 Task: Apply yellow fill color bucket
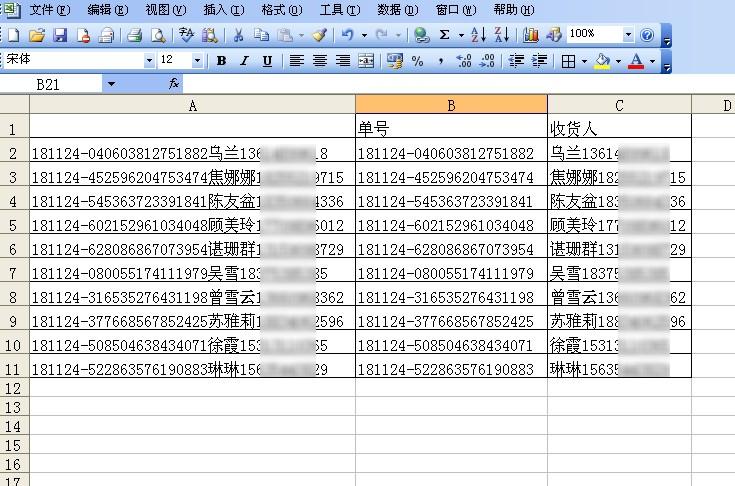tap(602, 60)
